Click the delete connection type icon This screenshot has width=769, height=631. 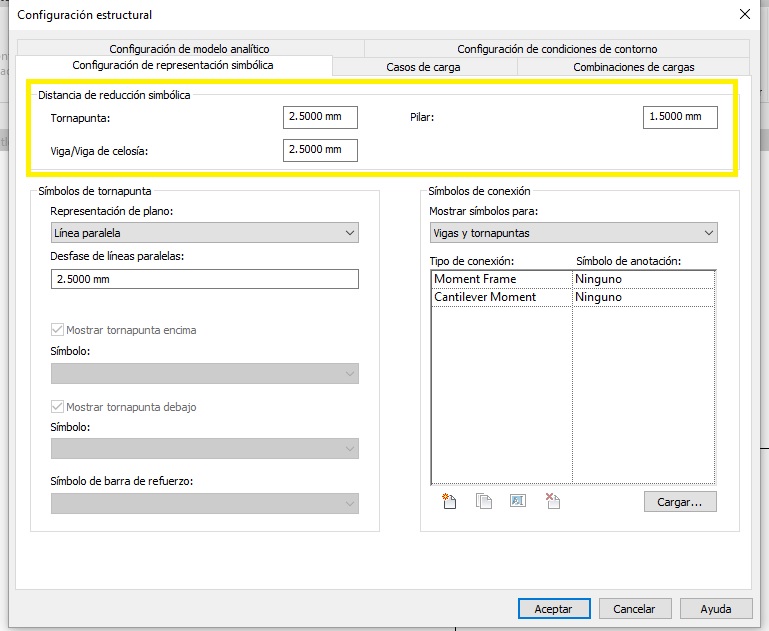[x=552, y=502]
